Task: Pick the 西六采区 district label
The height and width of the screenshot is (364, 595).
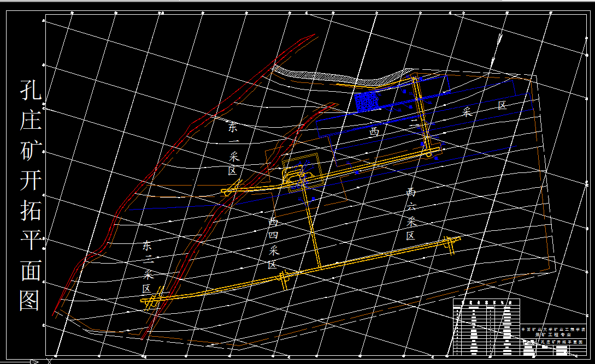Action: [x=411, y=214]
